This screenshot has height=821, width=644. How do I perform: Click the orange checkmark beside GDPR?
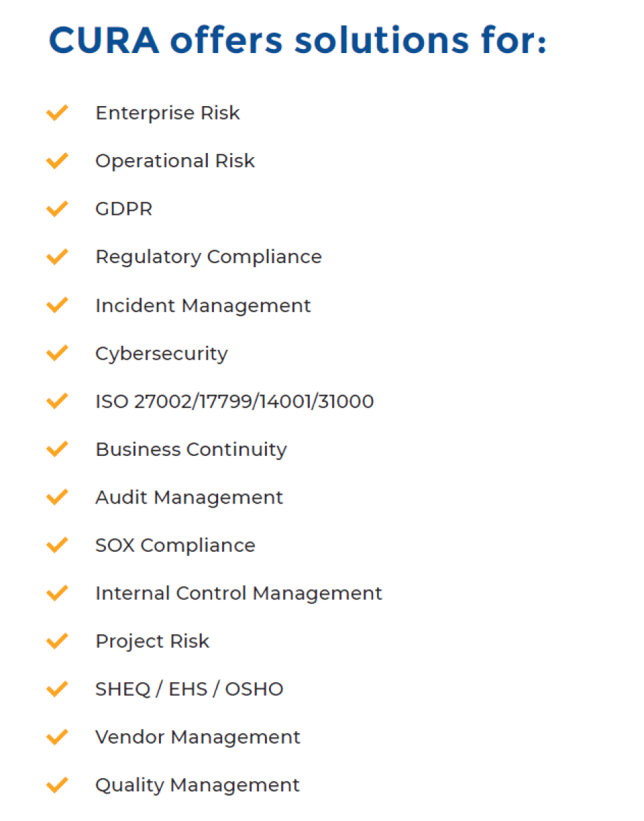click(x=58, y=209)
